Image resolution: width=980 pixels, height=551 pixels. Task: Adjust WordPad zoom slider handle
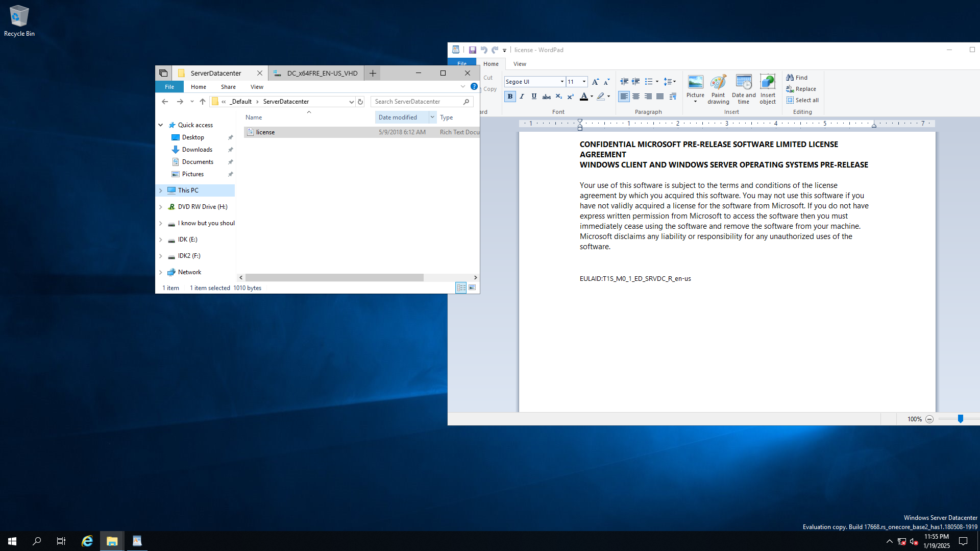tap(960, 419)
